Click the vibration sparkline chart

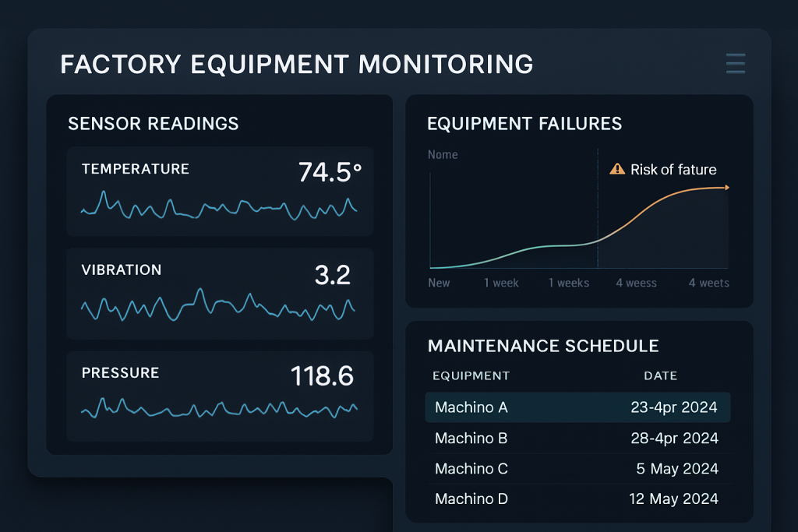(218, 305)
